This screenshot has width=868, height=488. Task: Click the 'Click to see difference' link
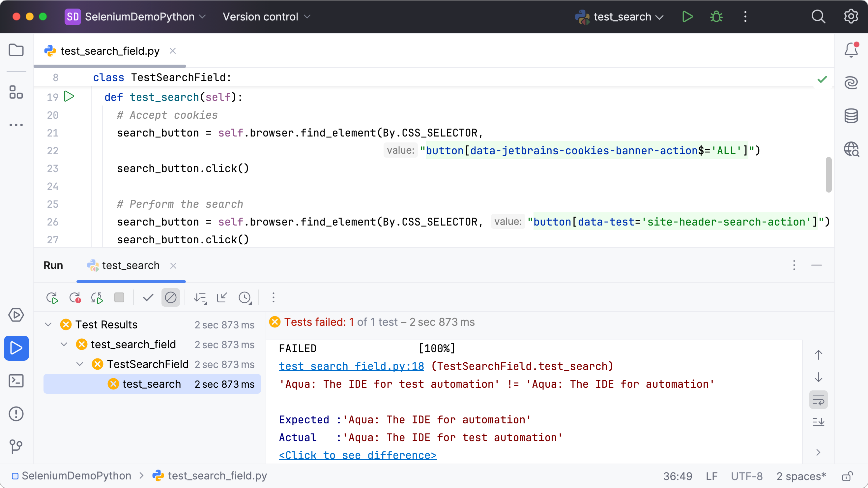pyautogui.click(x=358, y=455)
